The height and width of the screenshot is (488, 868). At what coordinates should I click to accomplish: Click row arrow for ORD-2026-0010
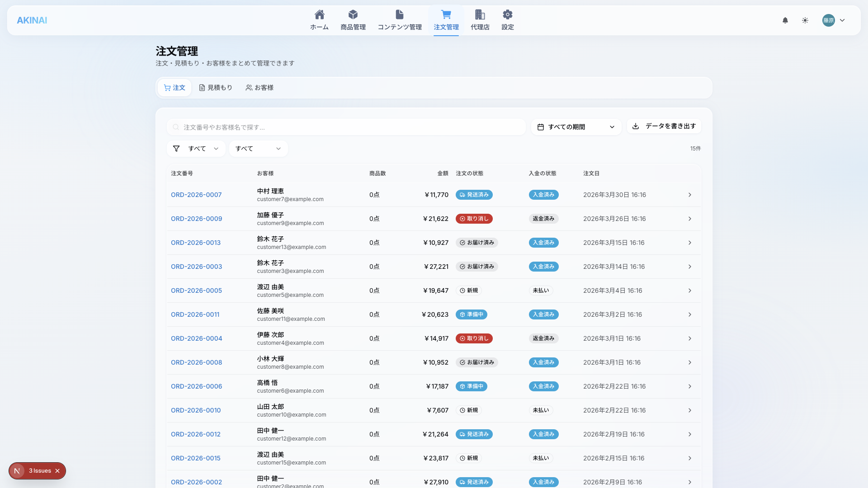tap(690, 410)
